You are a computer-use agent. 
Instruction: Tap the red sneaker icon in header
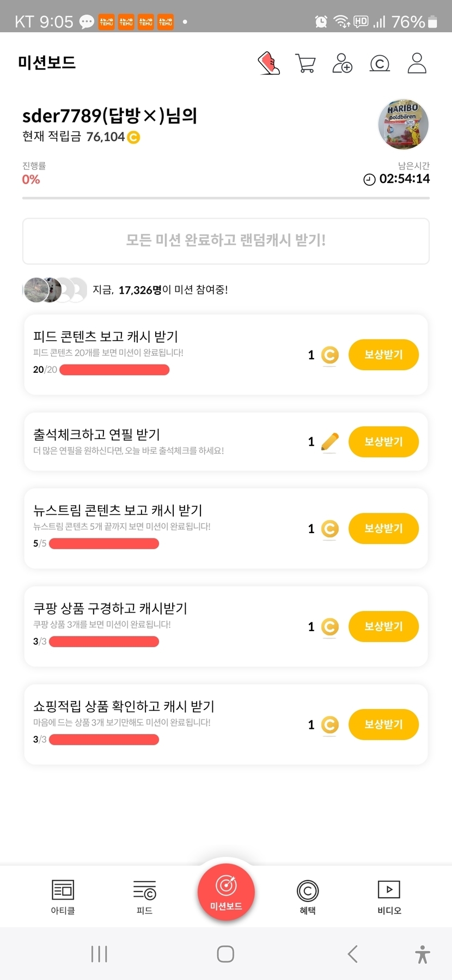[268, 63]
